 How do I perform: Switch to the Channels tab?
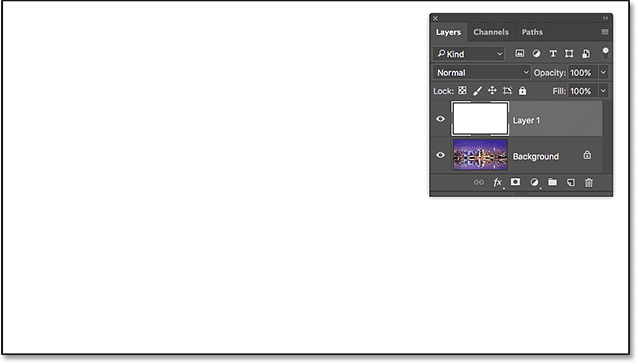[491, 32]
